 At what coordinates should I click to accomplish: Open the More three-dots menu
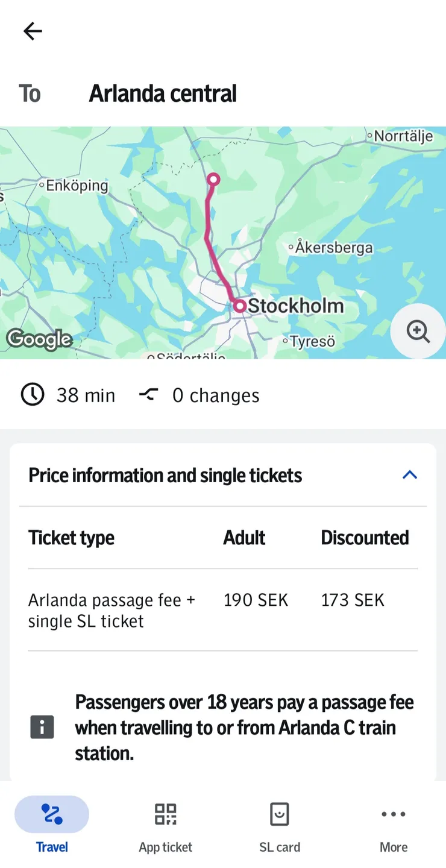pyautogui.click(x=394, y=814)
